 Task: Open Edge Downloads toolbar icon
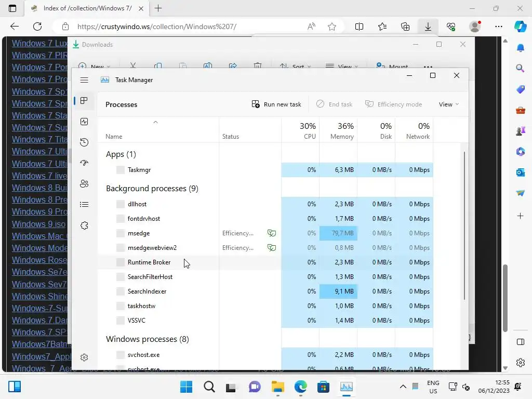point(428,26)
